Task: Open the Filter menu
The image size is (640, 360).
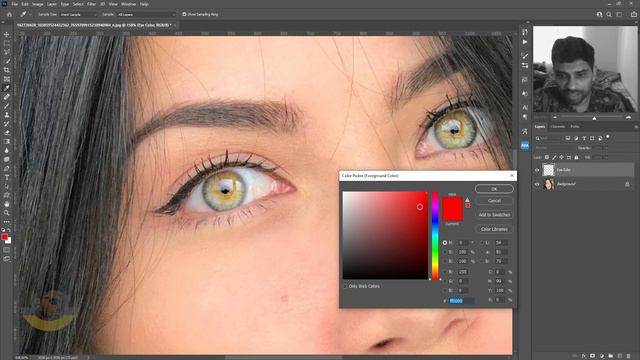Action: tap(91, 4)
